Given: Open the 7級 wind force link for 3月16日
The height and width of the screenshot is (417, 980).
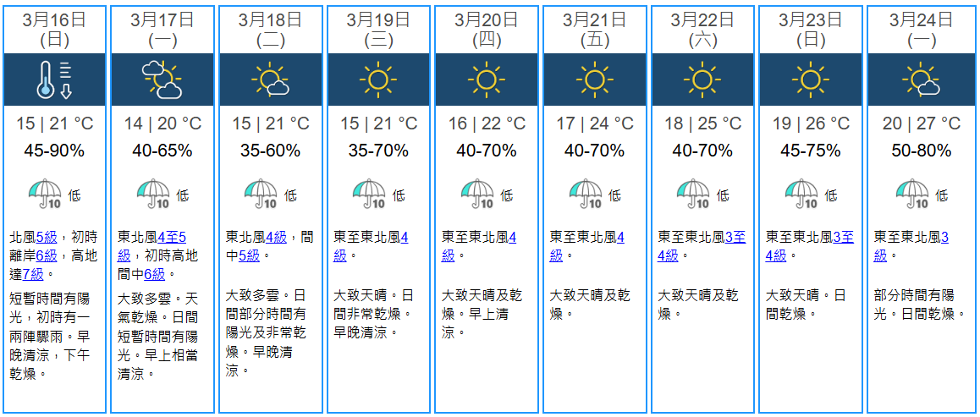Looking at the screenshot, I should (x=34, y=274).
